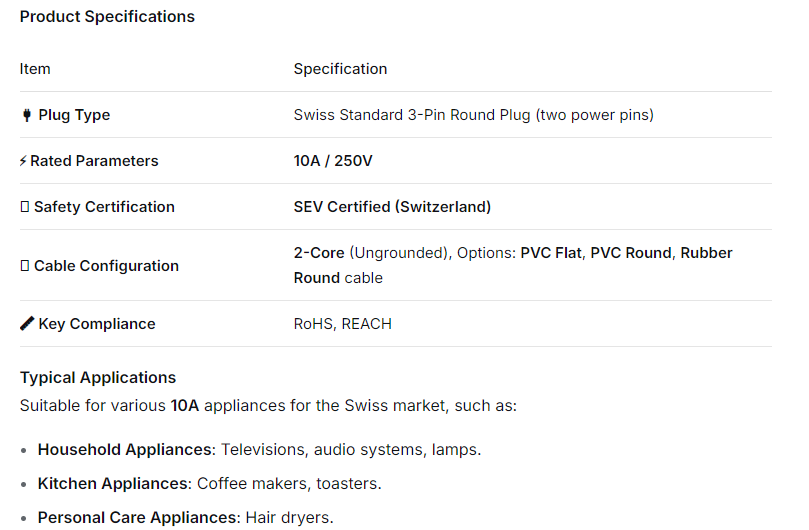The height and width of the screenshot is (530, 809).
Task: Click the Kitchen Appliances label
Action: [x=113, y=484]
